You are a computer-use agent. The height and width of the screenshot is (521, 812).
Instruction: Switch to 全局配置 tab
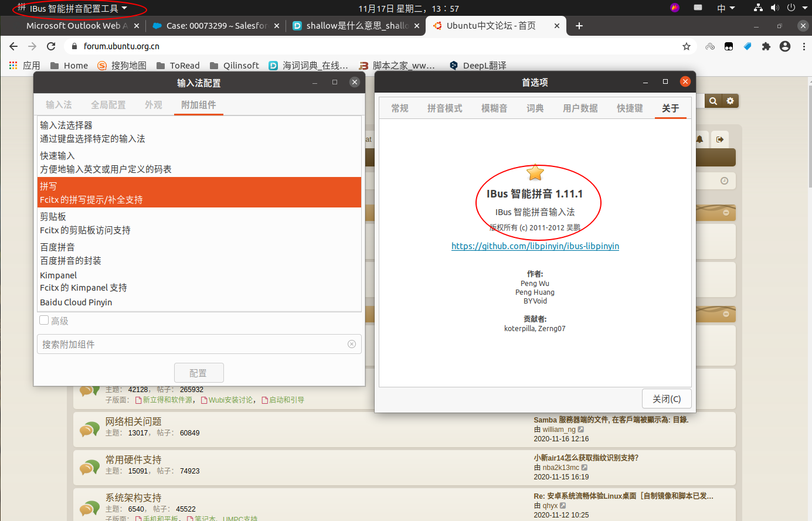pos(108,105)
